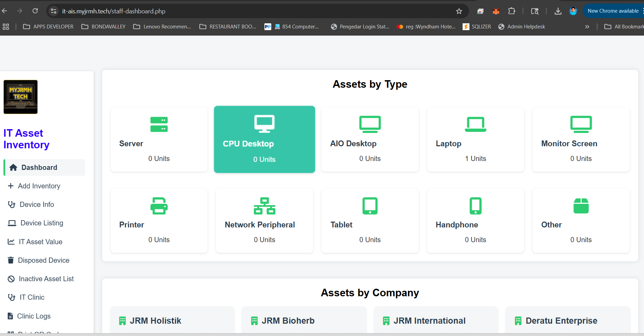Click the MYJRMH TECH logo

(x=20, y=97)
